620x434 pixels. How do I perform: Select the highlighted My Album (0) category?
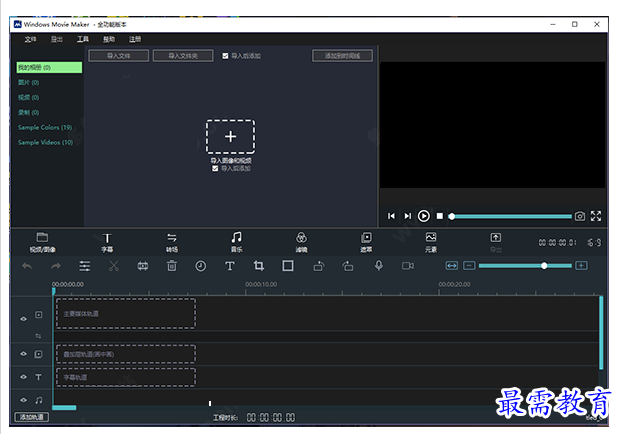pos(49,68)
